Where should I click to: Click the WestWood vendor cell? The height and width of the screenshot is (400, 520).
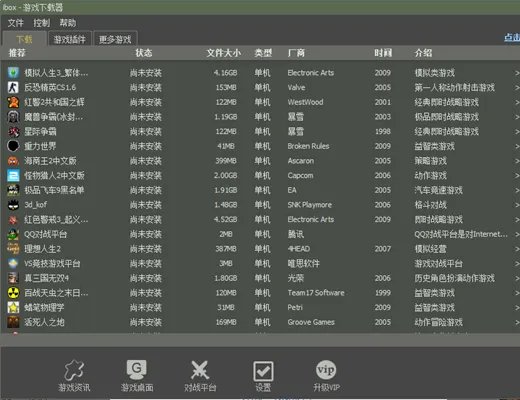(x=305, y=102)
